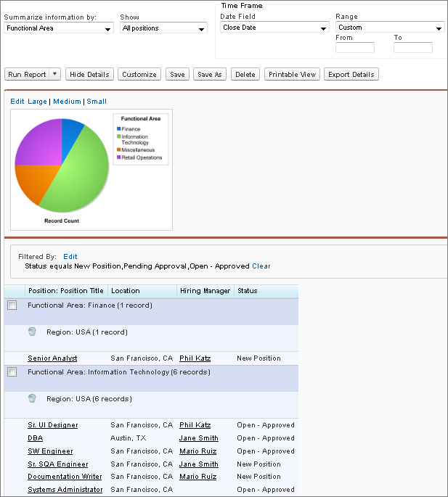
Task: Click the Hide Details button
Action: click(89, 74)
